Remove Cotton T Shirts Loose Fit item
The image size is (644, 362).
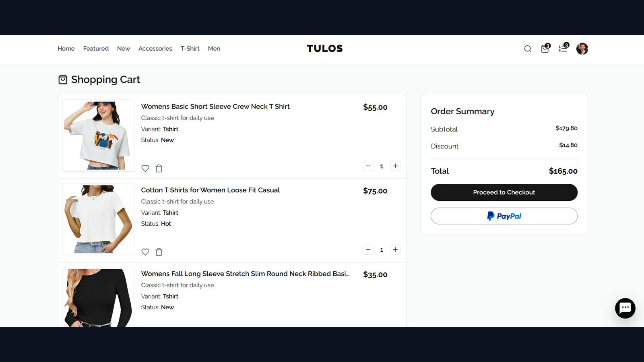[159, 252]
